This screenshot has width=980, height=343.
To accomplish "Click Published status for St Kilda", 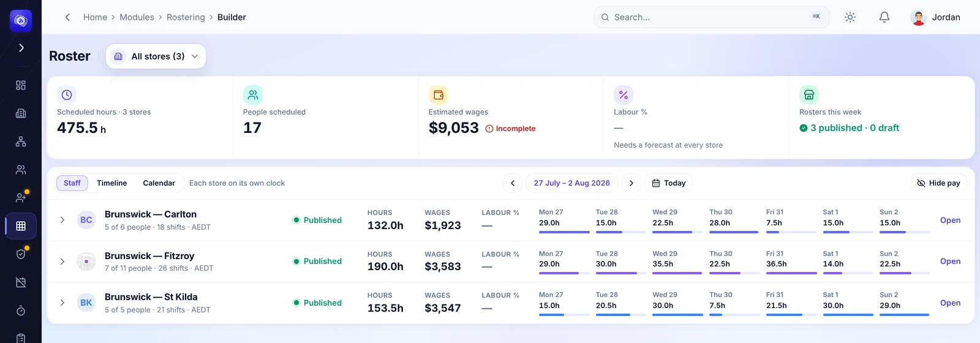I will pyautogui.click(x=317, y=303).
